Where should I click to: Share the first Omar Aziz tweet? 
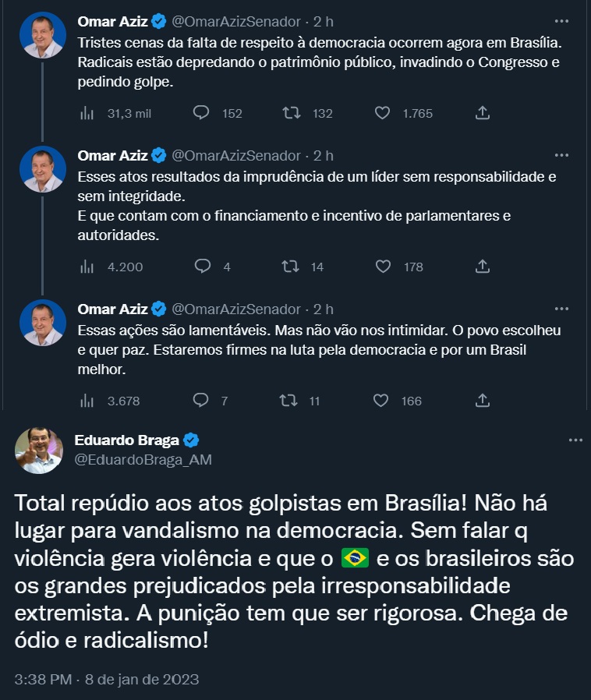point(483,113)
